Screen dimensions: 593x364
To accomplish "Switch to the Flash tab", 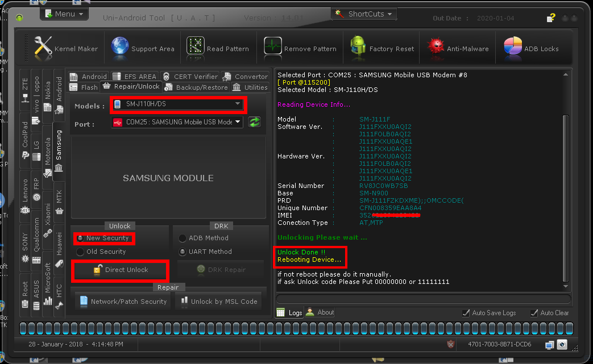I will coord(84,87).
